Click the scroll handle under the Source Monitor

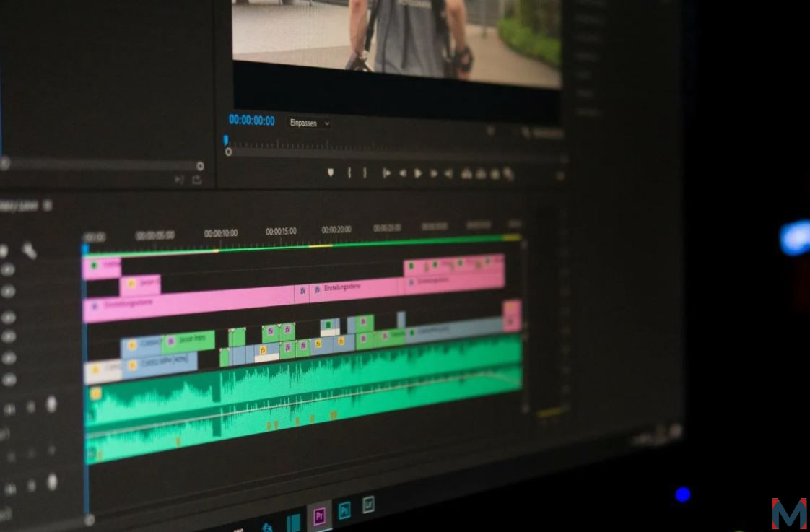click(201, 166)
